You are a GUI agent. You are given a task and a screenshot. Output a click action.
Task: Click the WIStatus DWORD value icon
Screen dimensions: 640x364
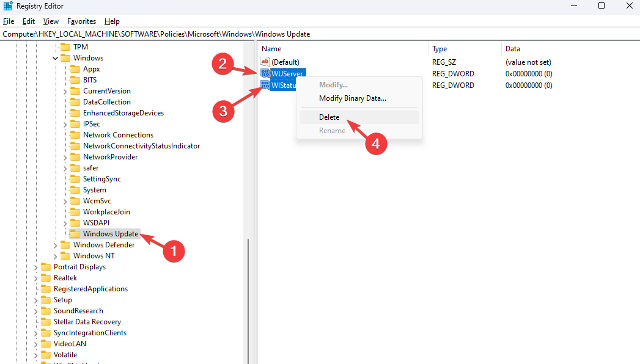[265, 85]
